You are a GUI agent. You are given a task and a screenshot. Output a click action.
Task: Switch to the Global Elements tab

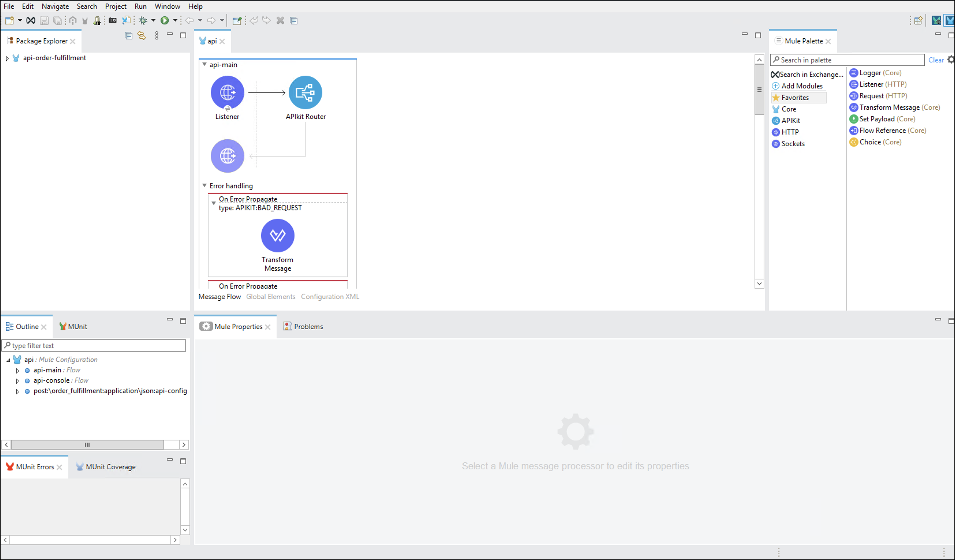coord(271,297)
